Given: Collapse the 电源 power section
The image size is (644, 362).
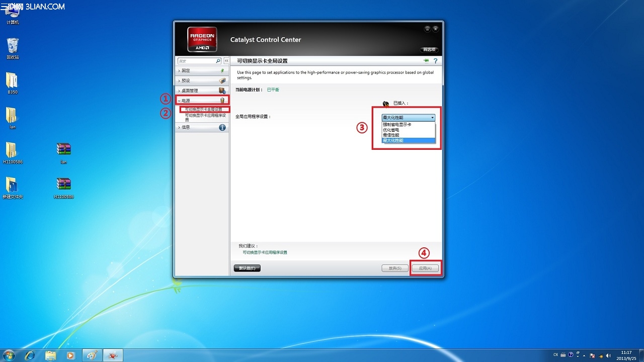Looking at the screenshot, I should pos(202,101).
